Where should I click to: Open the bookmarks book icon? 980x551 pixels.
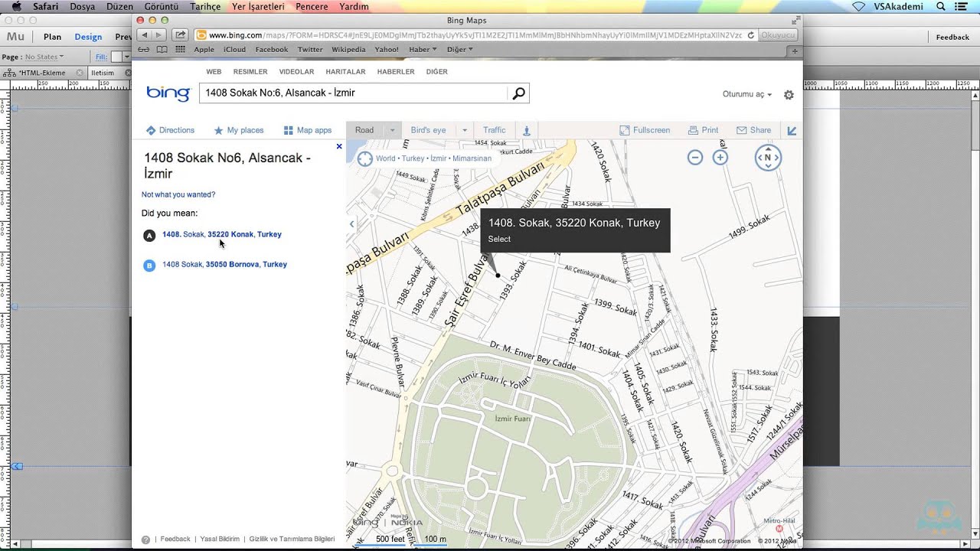pyautogui.click(x=162, y=50)
